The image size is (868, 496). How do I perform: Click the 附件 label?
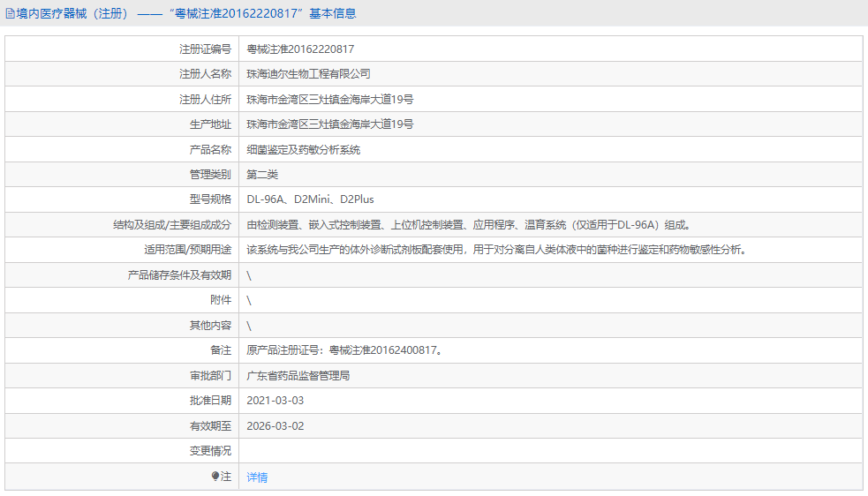tap(221, 300)
